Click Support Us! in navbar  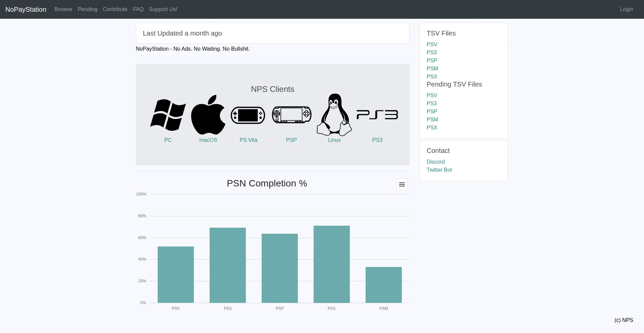pos(163,9)
